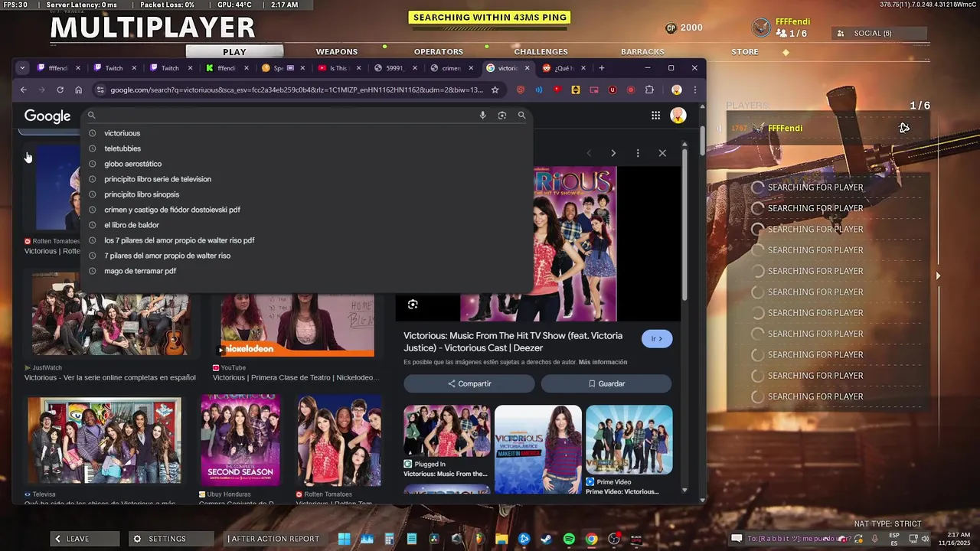Click Compartir button
Viewport: 980px width, 551px height.
pyautogui.click(x=469, y=383)
